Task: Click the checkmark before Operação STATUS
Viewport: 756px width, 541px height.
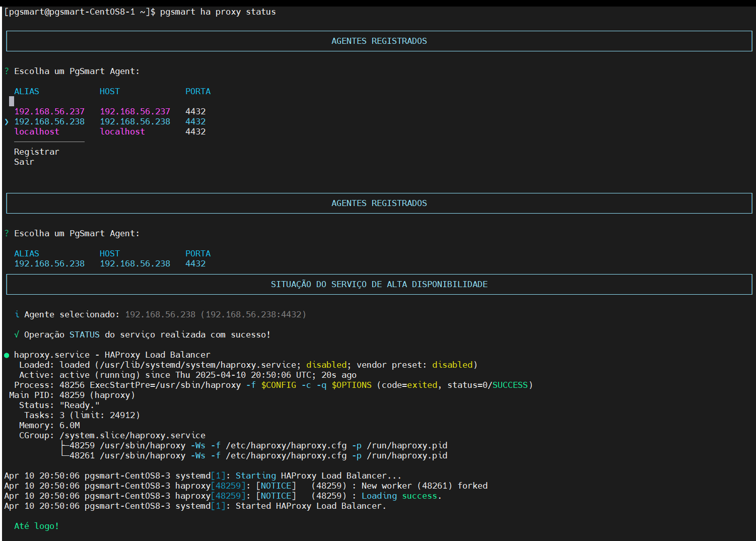Action: pos(17,334)
